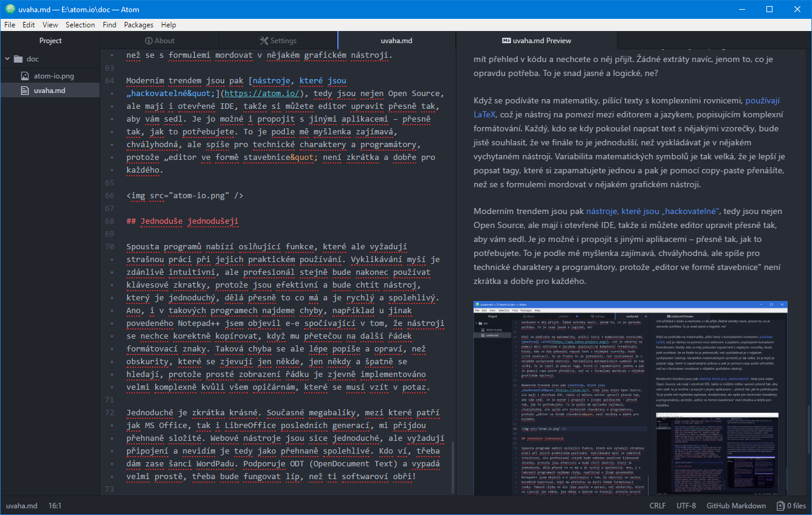Click the image file icon for atom-io.png
812x515 pixels.
[x=25, y=76]
